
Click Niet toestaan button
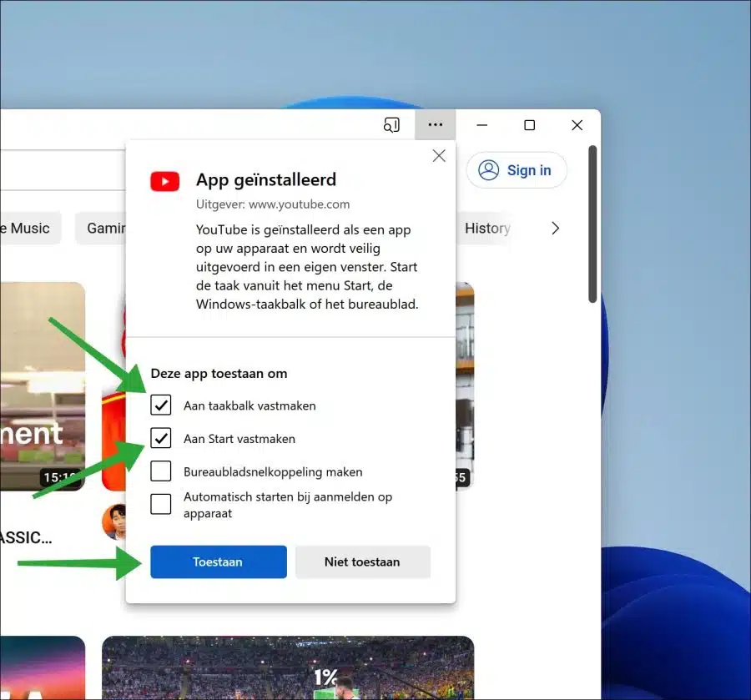click(x=363, y=562)
